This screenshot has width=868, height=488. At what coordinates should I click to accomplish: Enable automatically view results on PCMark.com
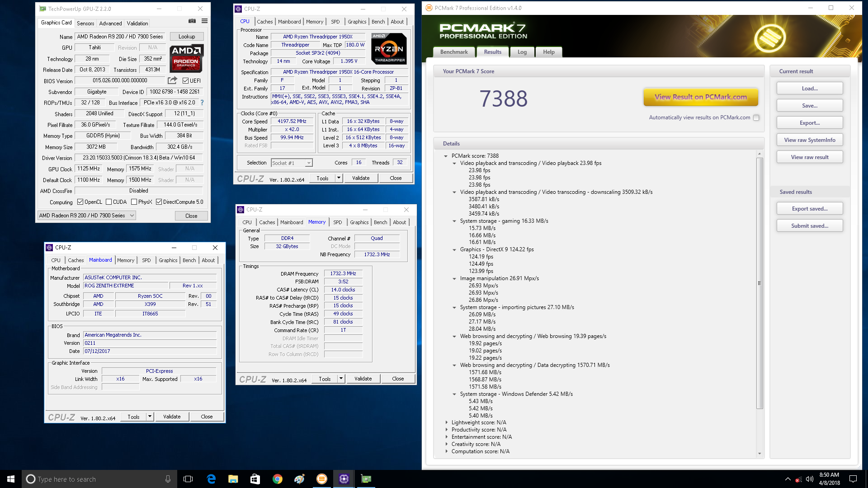coord(756,117)
